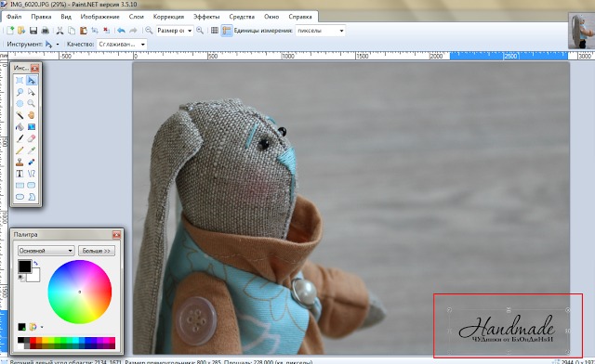595x364 pixels.
Task: Select the Line/Curve tool
Action: coord(32,174)
